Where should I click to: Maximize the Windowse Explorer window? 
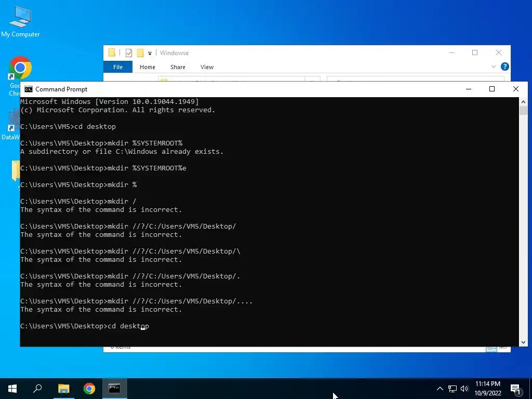click(475, 52)
